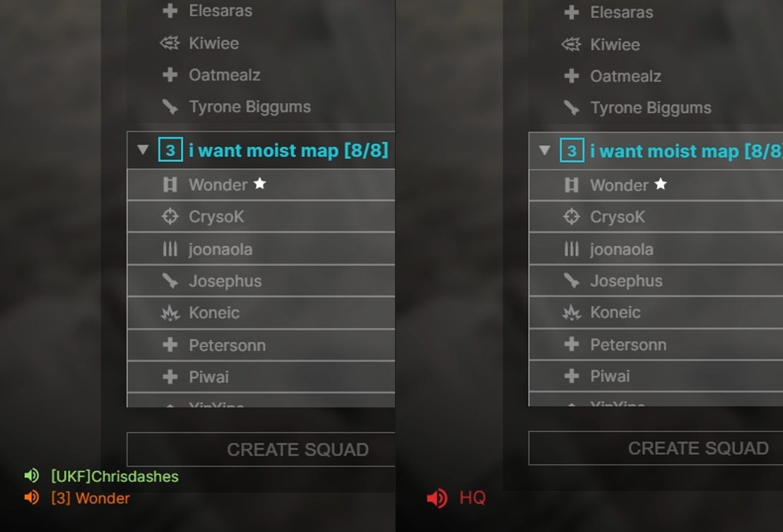The image size is (783, 532).
Task: Click the ammo bars icon beside joonaola in left panel
Action: click(170, 249)
